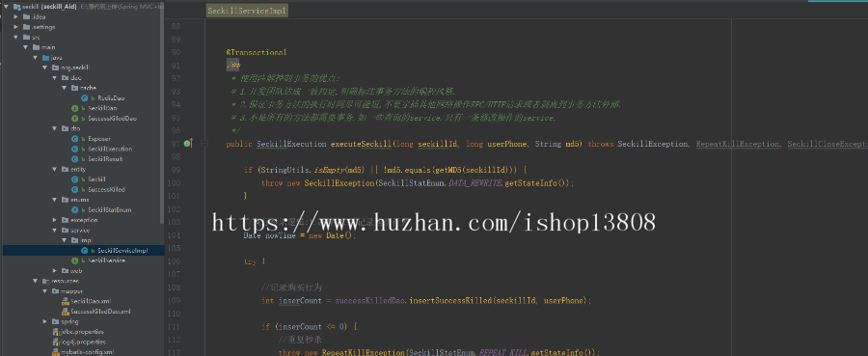
Task: Click the SeckillDao interface icon in the tree
Action: [74, 108]
